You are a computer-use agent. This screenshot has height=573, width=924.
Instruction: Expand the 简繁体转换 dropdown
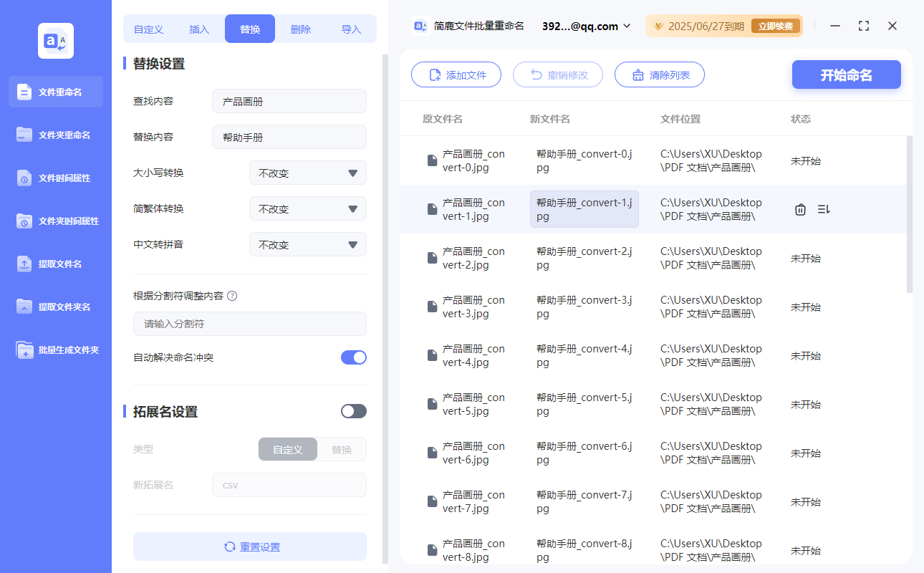[307, 208]
